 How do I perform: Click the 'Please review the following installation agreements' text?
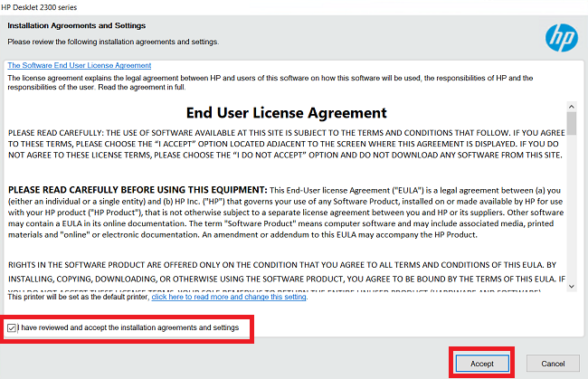point(113,42)
